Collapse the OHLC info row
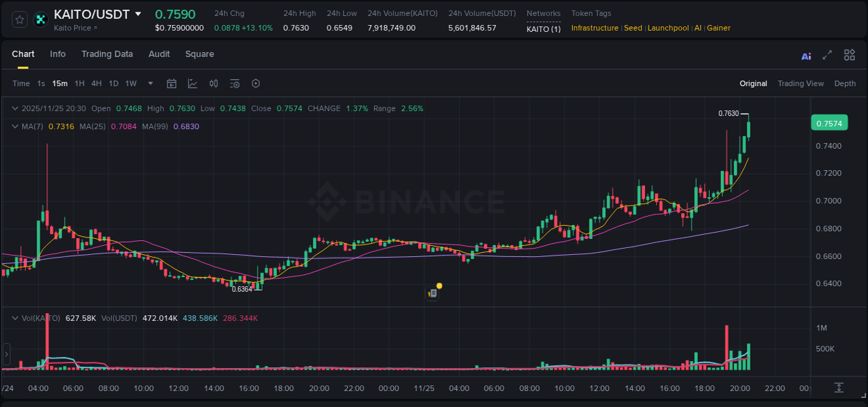 [x=15, y=108]
